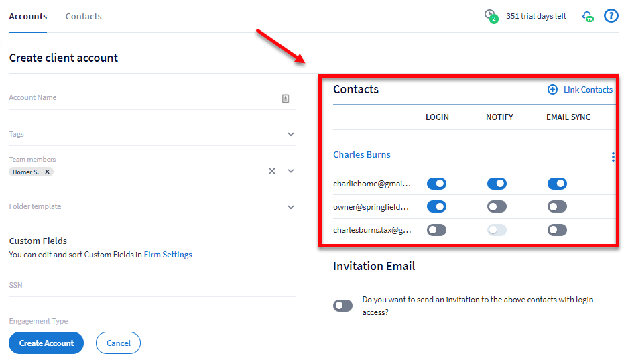This screenshot has width=624, height=364.
Task: Click the plus icon beside Link Contacts
Action: pyautogui.click(x=552, y=90)
